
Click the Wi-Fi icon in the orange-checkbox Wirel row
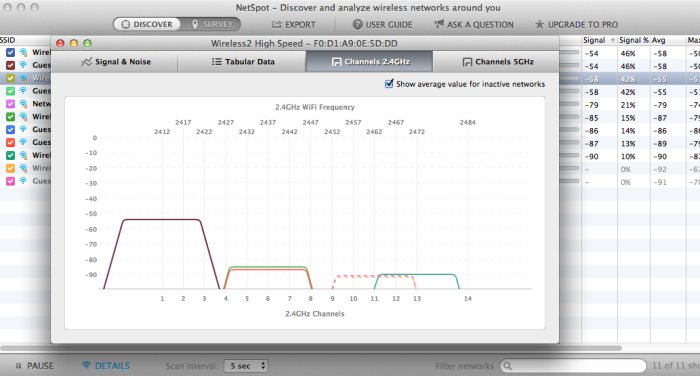23,168
